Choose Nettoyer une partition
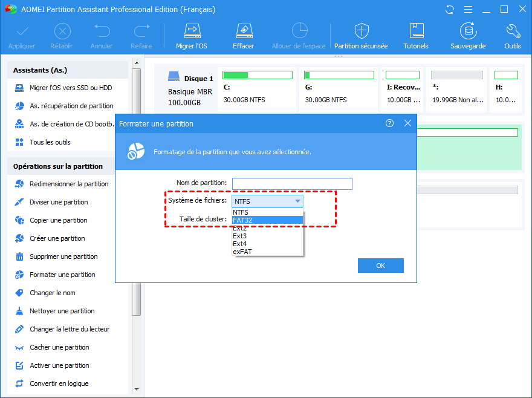 pos(54,311)
